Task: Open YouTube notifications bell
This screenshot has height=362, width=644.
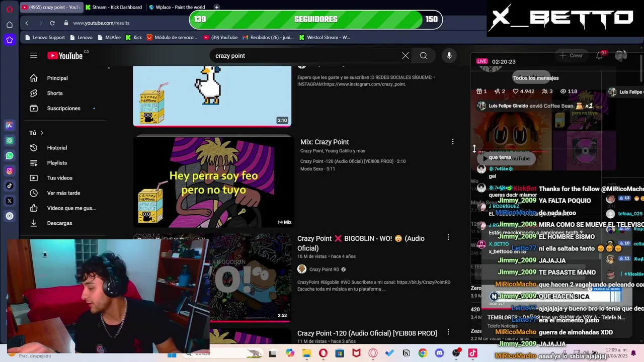Action: pyautogui.click(x=600, y=55)
